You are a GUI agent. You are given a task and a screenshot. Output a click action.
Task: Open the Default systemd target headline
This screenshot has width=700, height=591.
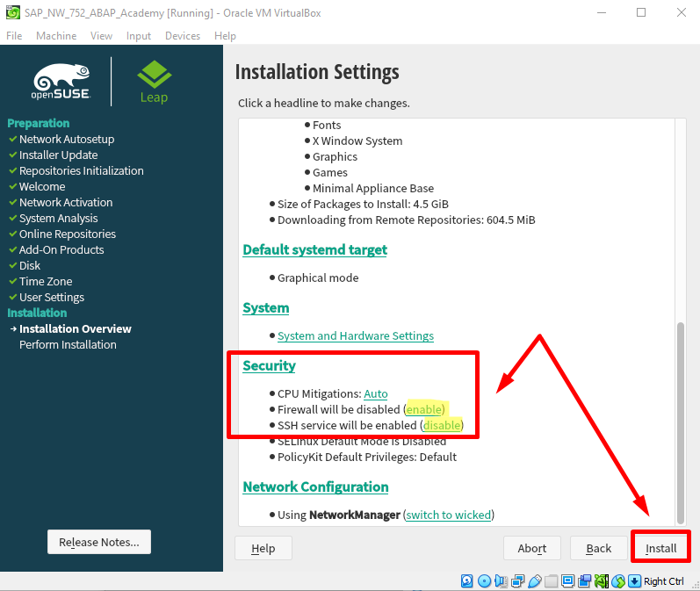[x=314, y=249]
